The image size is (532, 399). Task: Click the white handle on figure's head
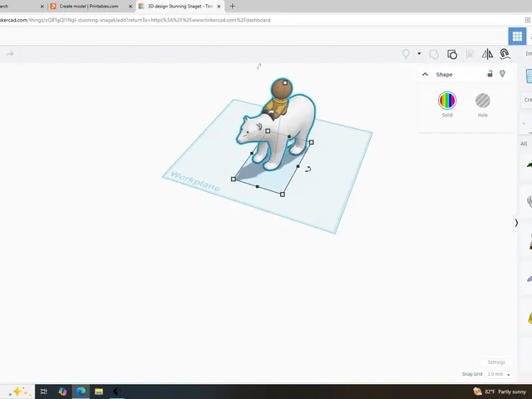click(x=285, y=83)
